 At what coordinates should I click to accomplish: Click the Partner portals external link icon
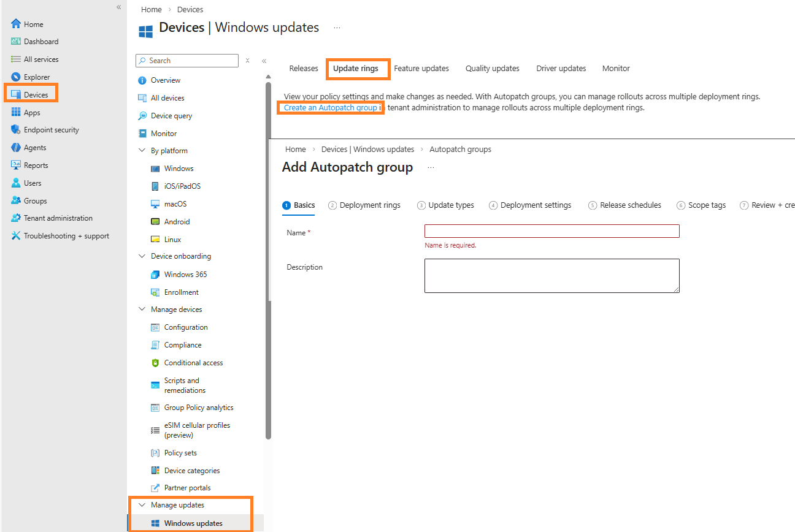(155, 488)
